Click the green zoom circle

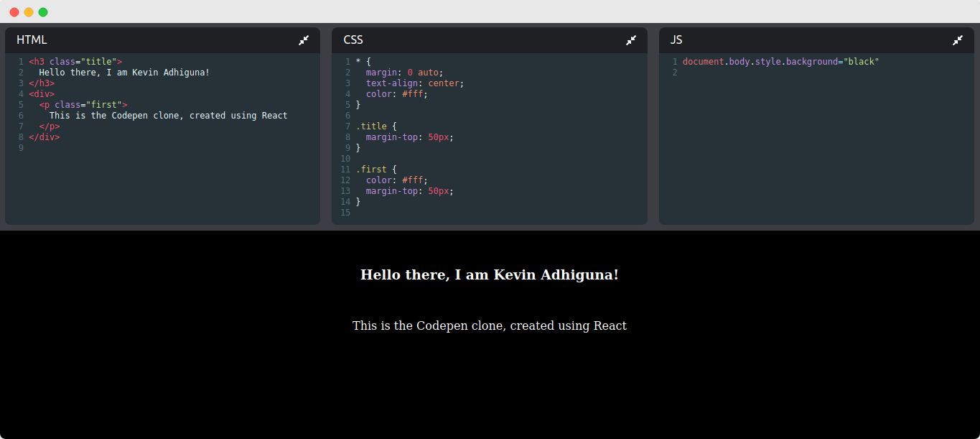click(42, 11)
